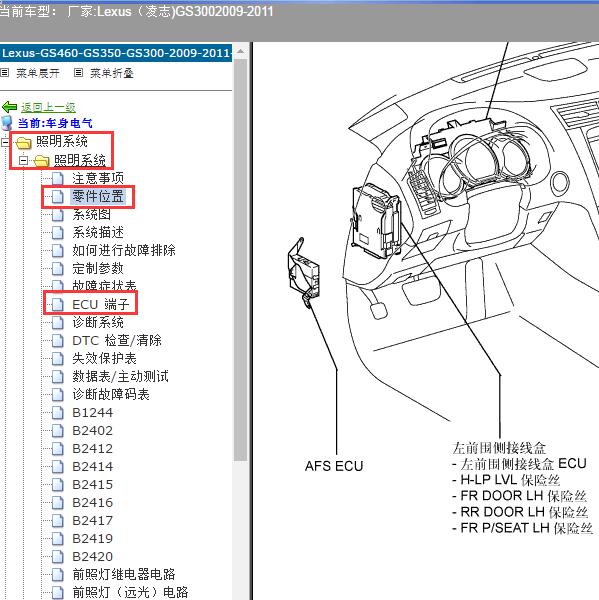The image size is (599, 600).
Task: Open fault code B2414
Action: pyautogui.click(x=92, y=466)
